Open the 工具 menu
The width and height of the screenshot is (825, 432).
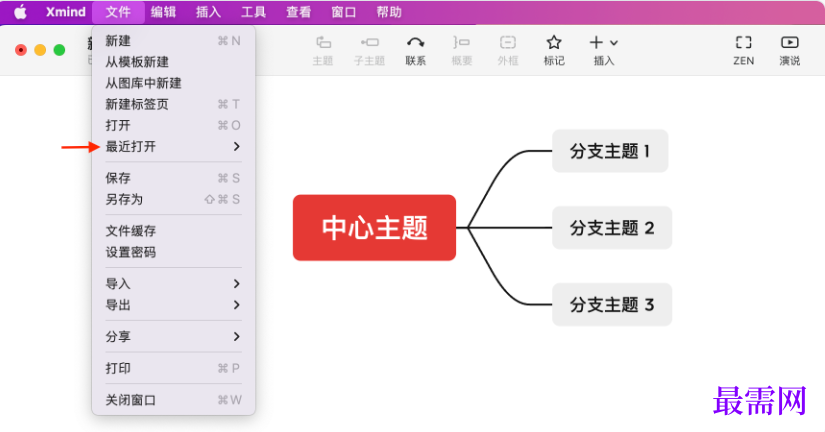[254, 12]
